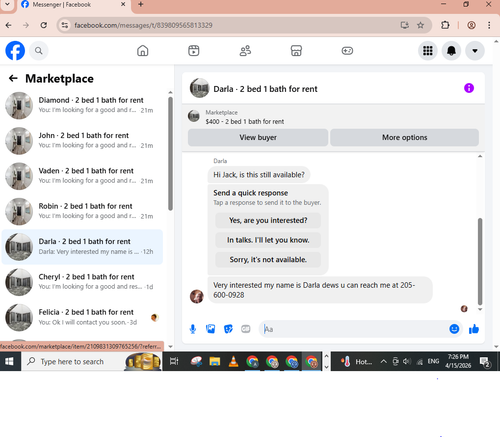Open the Facebook logo home link
This screenshot has width=500, height=437.
pyautogui.click(x=15, y=51)
